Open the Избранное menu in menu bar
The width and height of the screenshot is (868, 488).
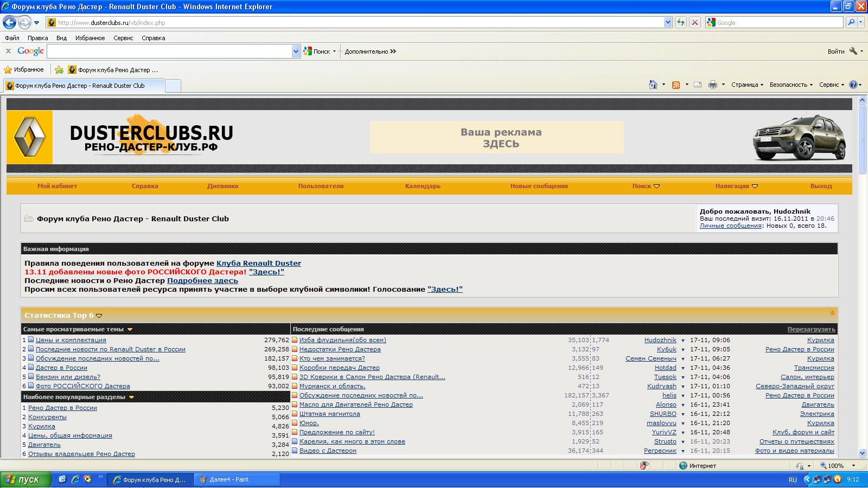(x=90, y=38)
